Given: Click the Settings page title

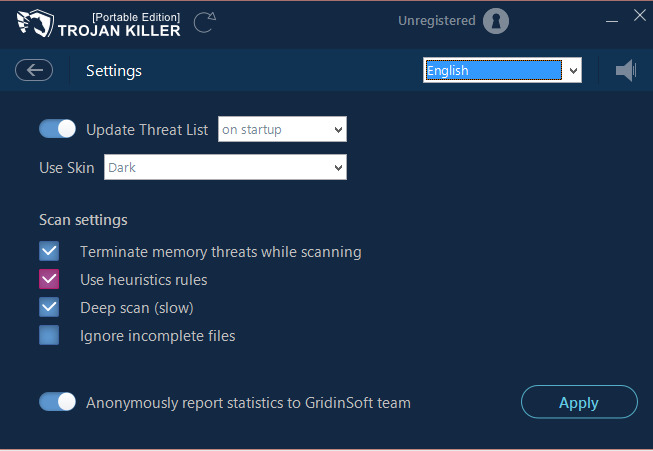Looking at the screenshot, I should [x=114, y=71].
